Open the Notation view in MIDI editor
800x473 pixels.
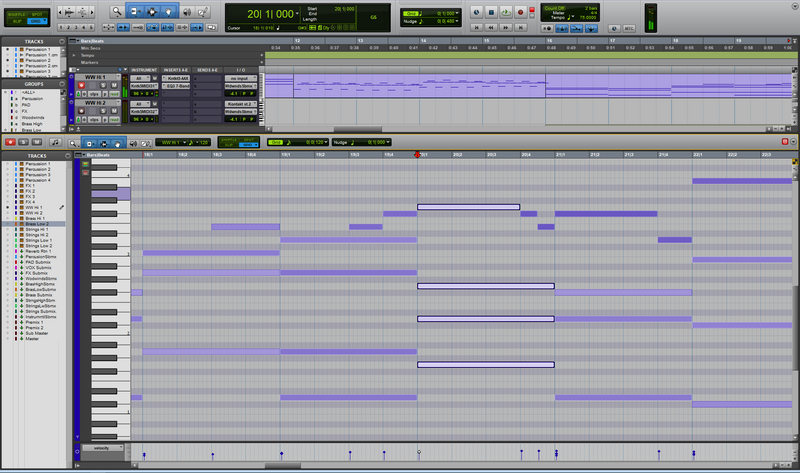point(55,142)
